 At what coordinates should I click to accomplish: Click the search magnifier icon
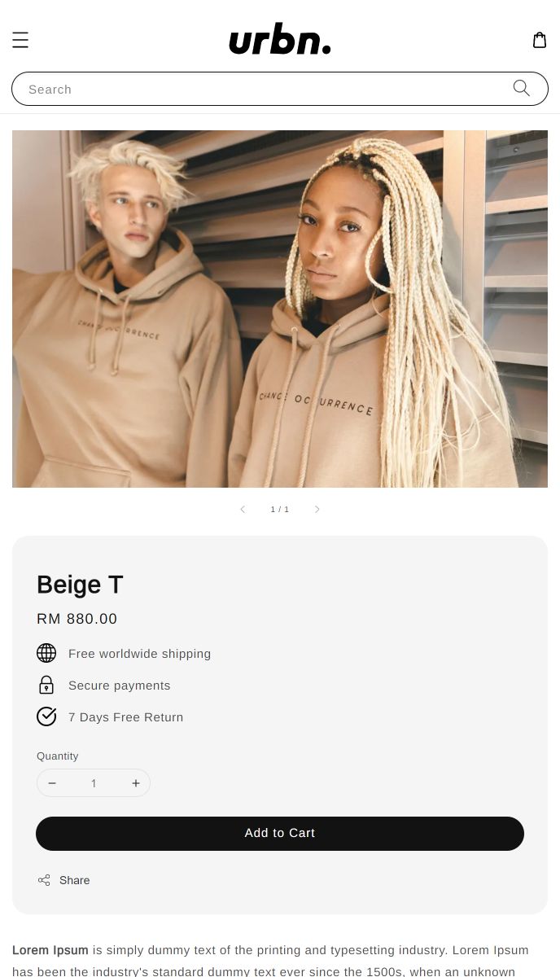pos(522,88)
